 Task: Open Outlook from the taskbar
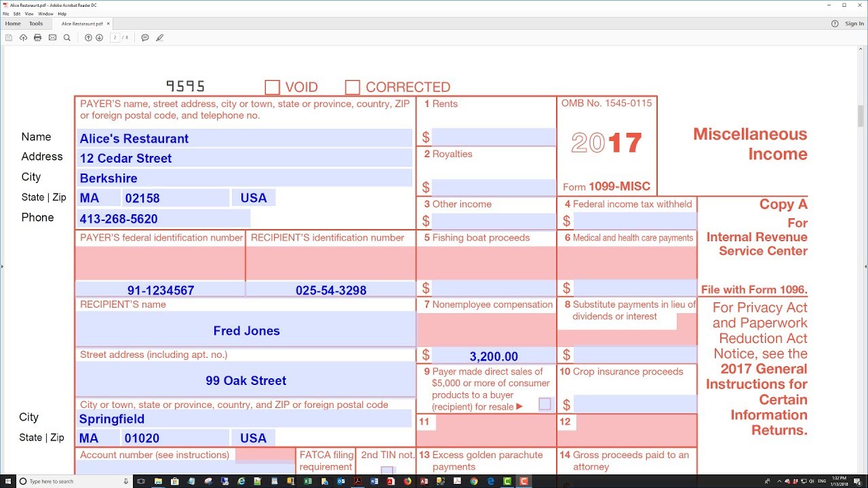(340, 481)
